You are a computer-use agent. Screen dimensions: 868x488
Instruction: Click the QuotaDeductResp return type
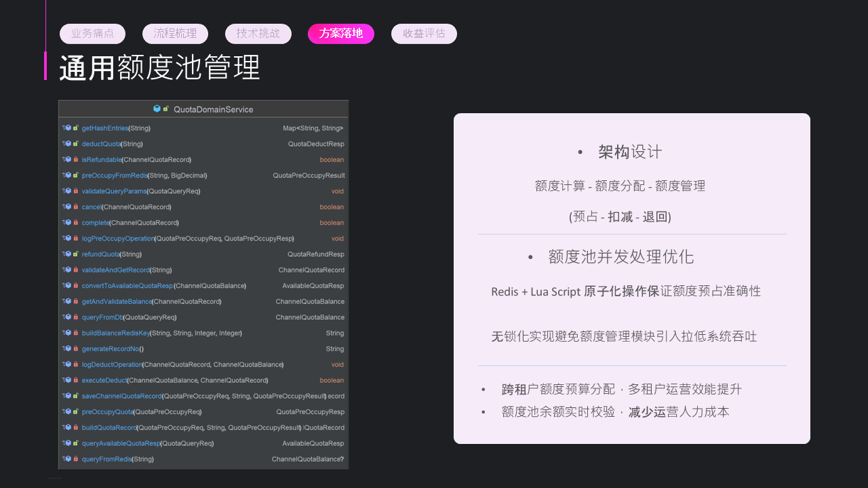[x=316, y=144]
